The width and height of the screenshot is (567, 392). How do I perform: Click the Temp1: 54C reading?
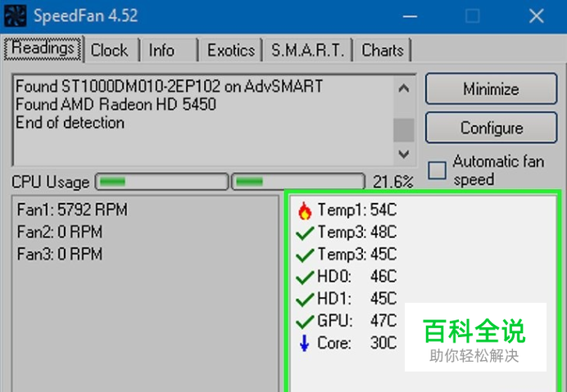pos(357,210)
